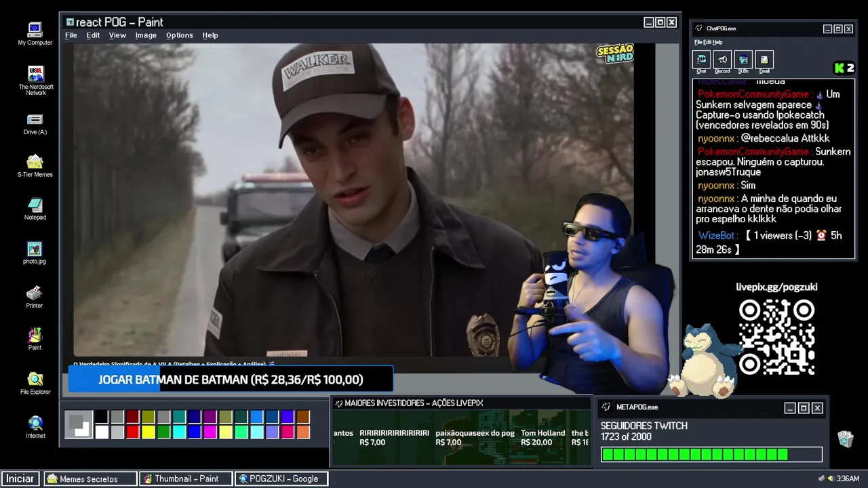Click the foreground/background color indicator box
The image size is (868, 488).
pos(79,424)
